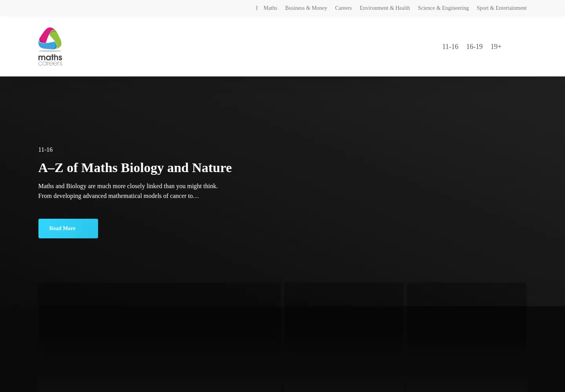This screenshot has width=565, height=392.
Task: Click the text "Maths and Biology are much more closely linked"
Action: click(100, 186)
